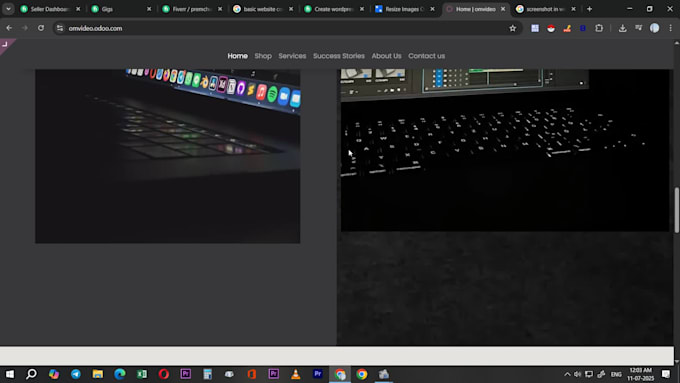The image size is (680, 383).
Task: Close the Home | omvideo tab
Action: click(503, 9)
